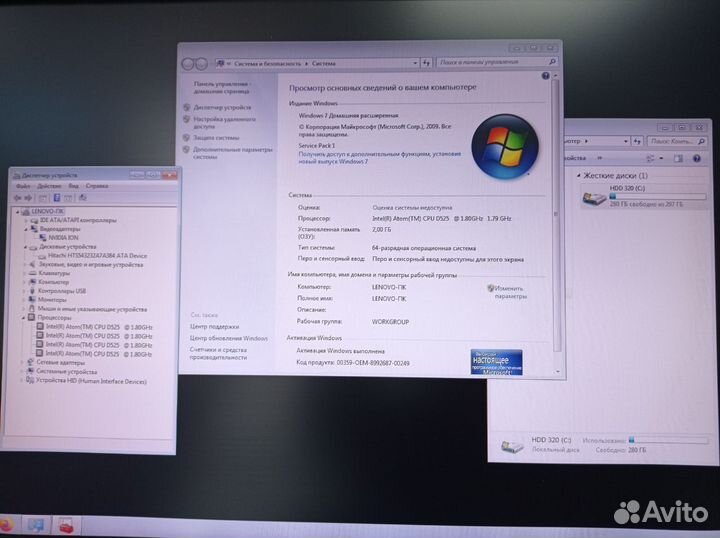Viewport: 720px width, 538px height.
Task: Click the Система breadcrumb in address bar
Action: pyautogui.click(x=324, y=64)
